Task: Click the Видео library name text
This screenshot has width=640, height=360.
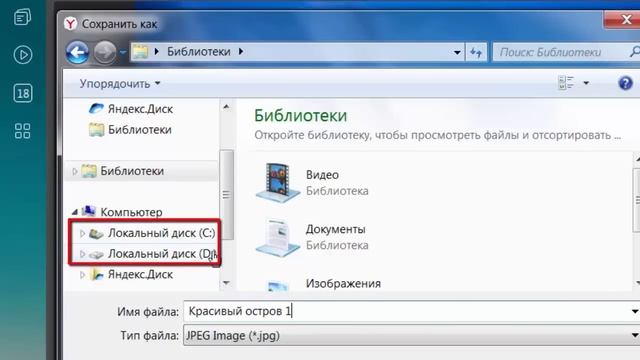Action: point(322,175)
